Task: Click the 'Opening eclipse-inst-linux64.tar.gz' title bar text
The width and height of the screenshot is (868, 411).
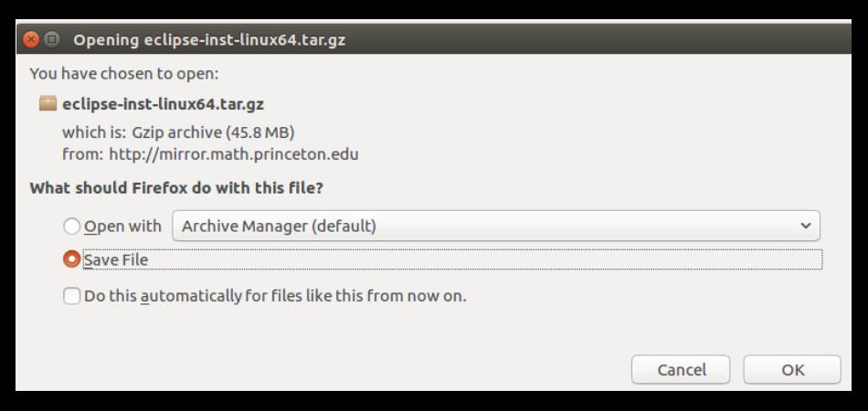Action: point(209,40)
